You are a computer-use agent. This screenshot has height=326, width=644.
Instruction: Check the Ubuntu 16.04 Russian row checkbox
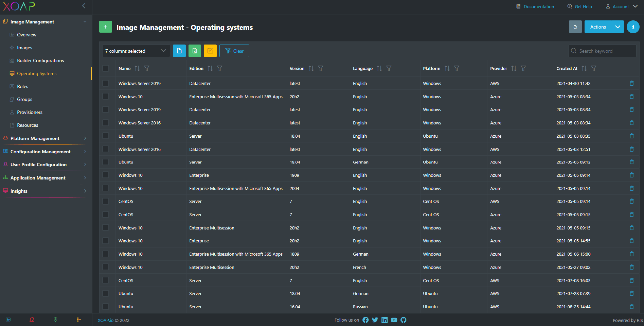coord(106,307)
